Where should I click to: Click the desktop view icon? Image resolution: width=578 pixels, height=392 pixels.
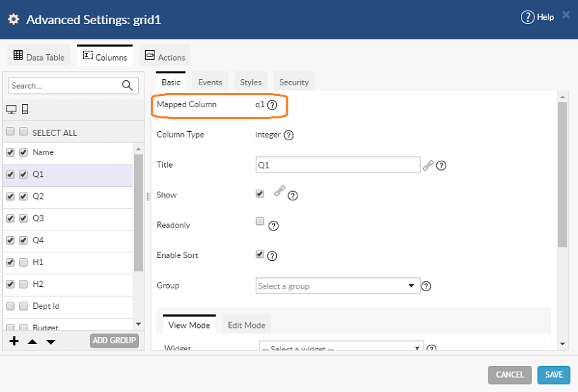coord(11,109)
